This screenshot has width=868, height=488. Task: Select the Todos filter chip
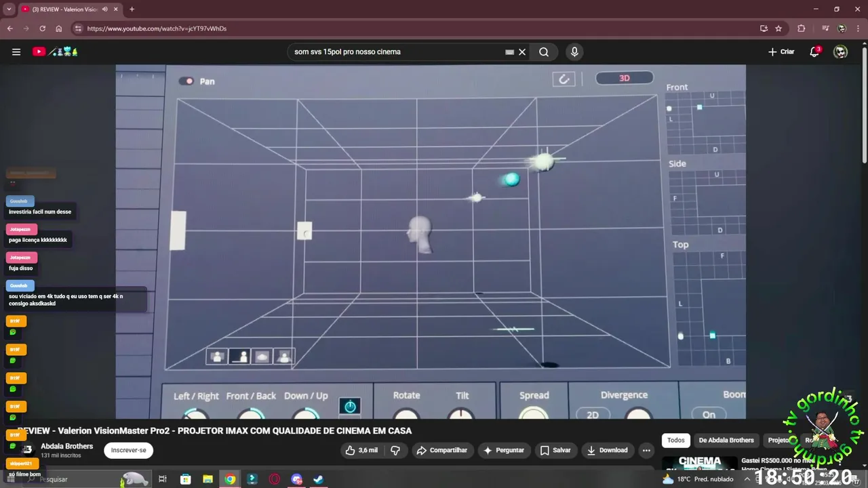[x=676, y=440]
